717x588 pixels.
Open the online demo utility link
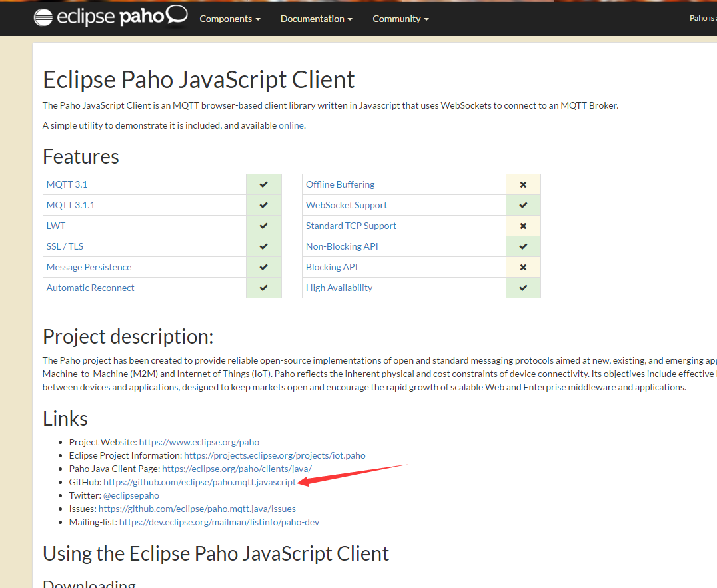click(291, 125)
